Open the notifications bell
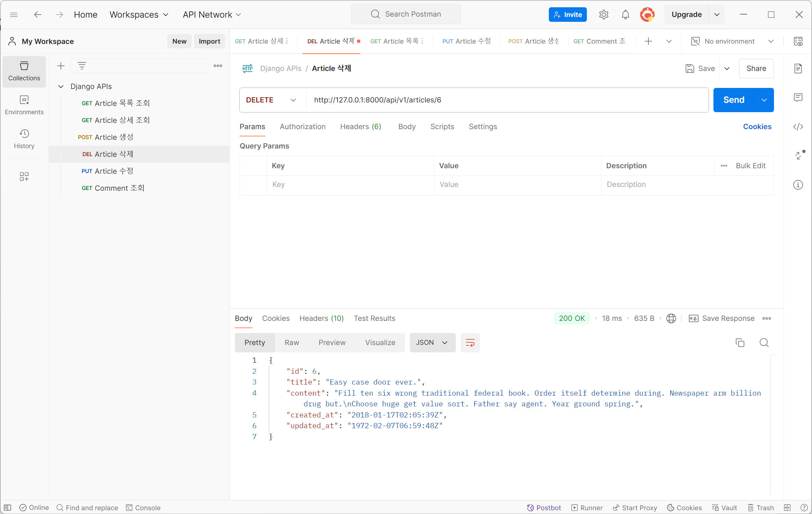Screen dimensions: 812x514 tap(625, 15)
